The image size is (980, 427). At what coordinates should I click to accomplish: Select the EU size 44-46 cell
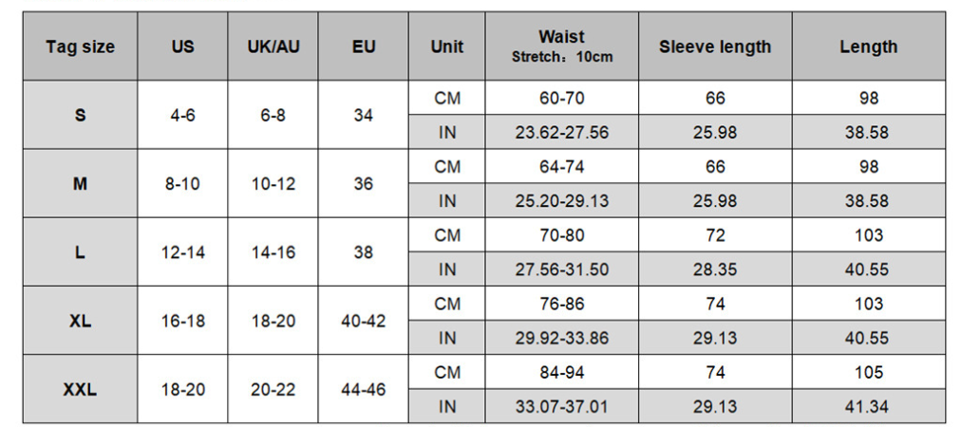[x=364, y=389]
